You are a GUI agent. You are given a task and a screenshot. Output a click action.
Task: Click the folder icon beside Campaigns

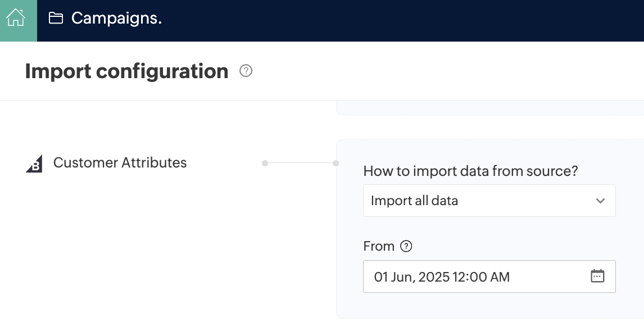56,19
